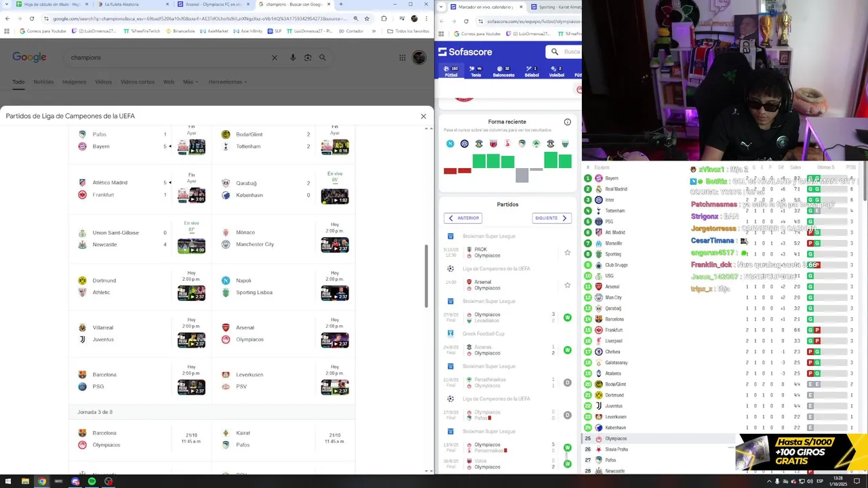This screenshot has width=868, height=488.
Task: Open the Google apps grid
Action: click(402, 58)
